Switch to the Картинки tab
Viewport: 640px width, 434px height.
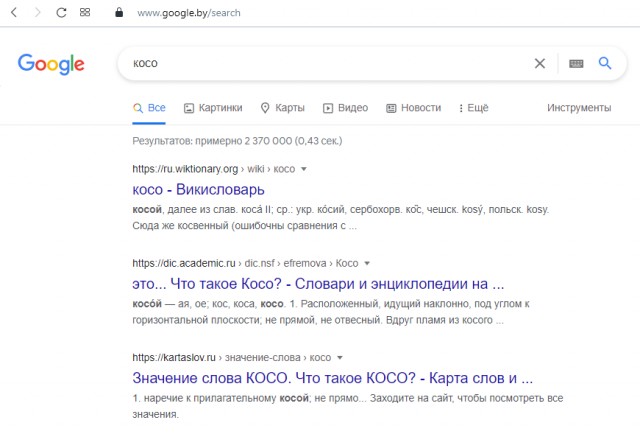pyautogui.click(x=213, y=108)
